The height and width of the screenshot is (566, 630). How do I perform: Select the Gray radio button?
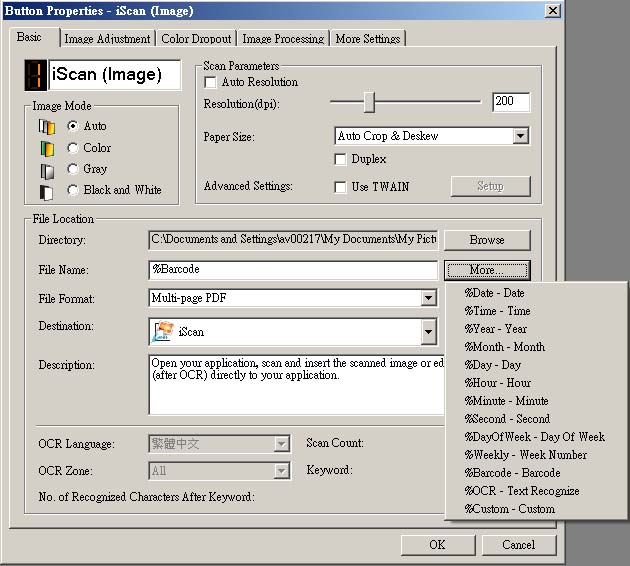point(72,169)
